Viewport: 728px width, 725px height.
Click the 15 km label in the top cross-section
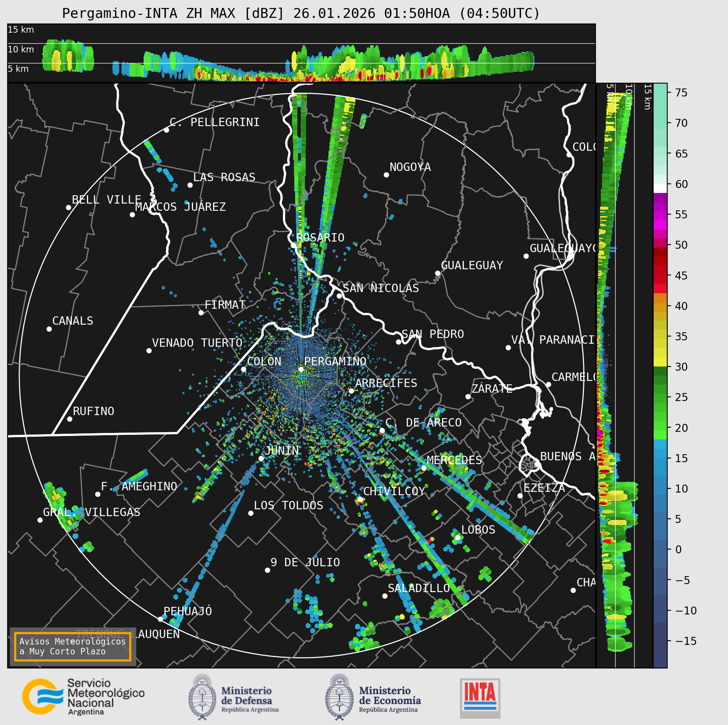[x=21, y=30]
